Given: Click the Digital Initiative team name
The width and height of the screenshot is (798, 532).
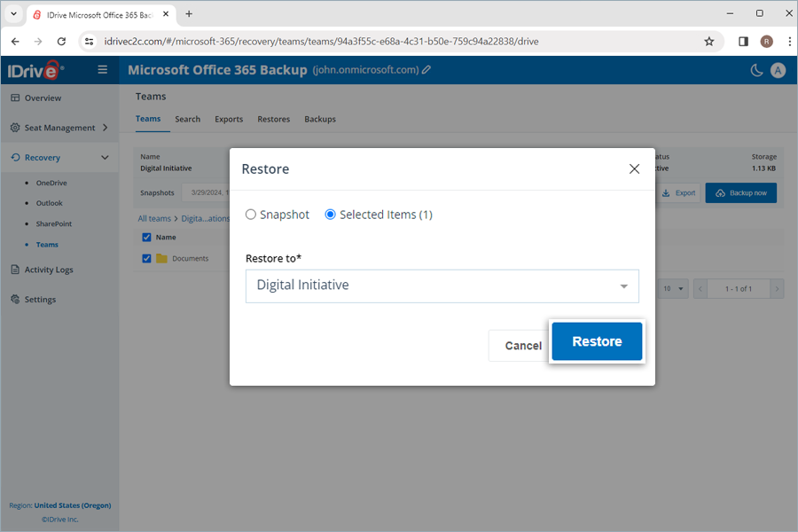Looking at the screenshot, I should point(166,168).
